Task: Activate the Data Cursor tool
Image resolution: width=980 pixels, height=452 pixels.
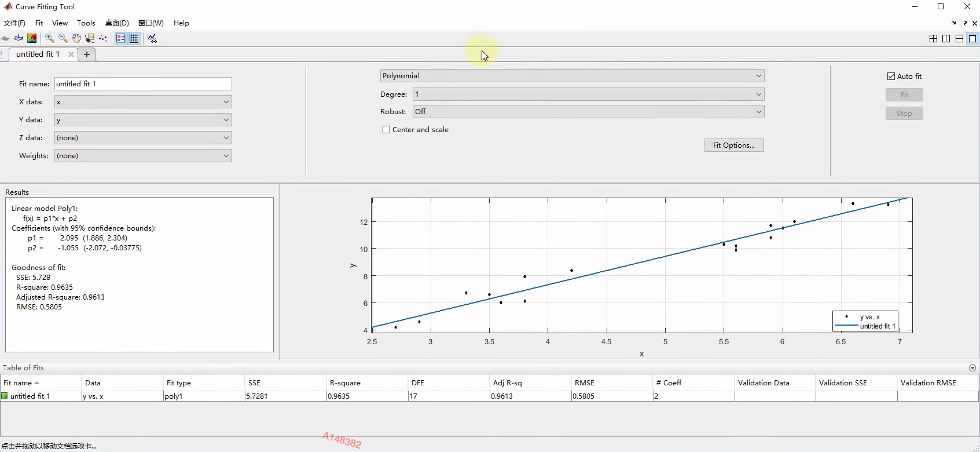Action: point(90,38)
